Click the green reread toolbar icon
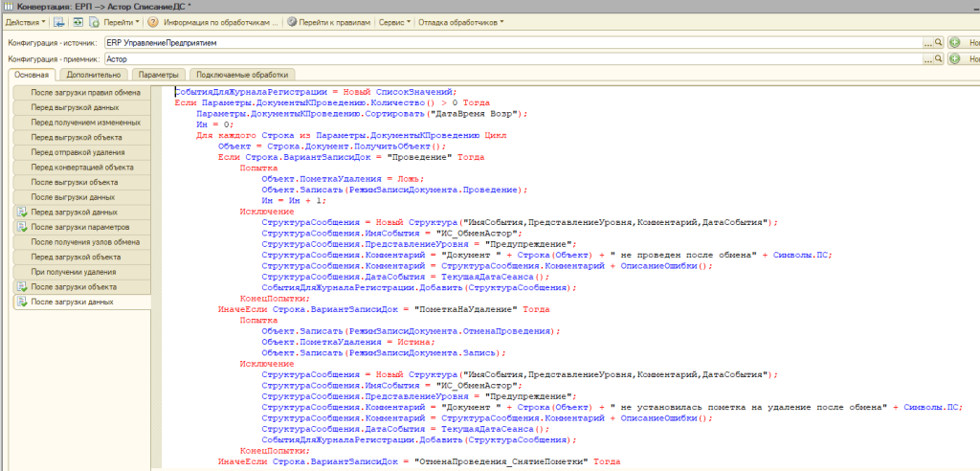This screenshot has width=980, height=471. click(76, 21)
